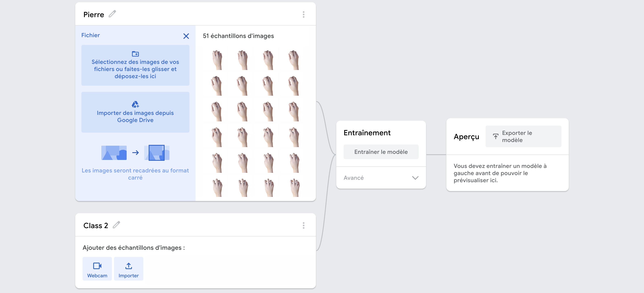Import images from Google Drive
This screenshot has height=293, width=644.
click(x=135, y=116)
